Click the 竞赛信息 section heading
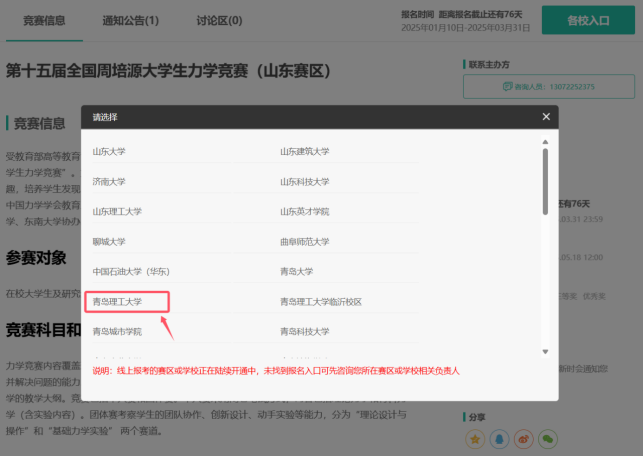The height and width of the screenshot is (457, 643). 39,123
